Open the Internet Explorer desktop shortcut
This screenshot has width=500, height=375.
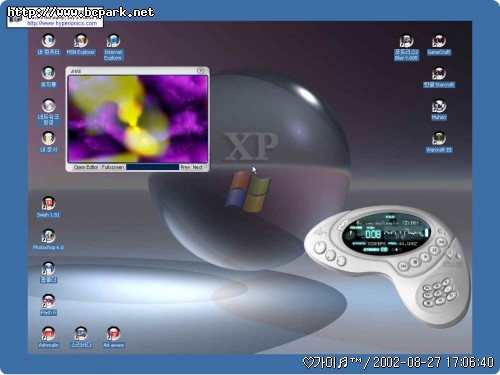tap(113, 48)
